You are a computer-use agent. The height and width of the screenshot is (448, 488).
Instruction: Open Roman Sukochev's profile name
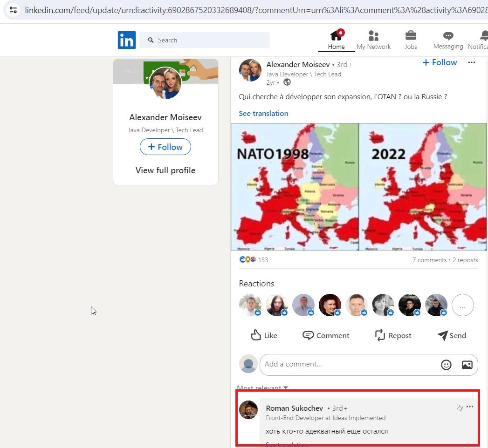(x=295, y=408)
